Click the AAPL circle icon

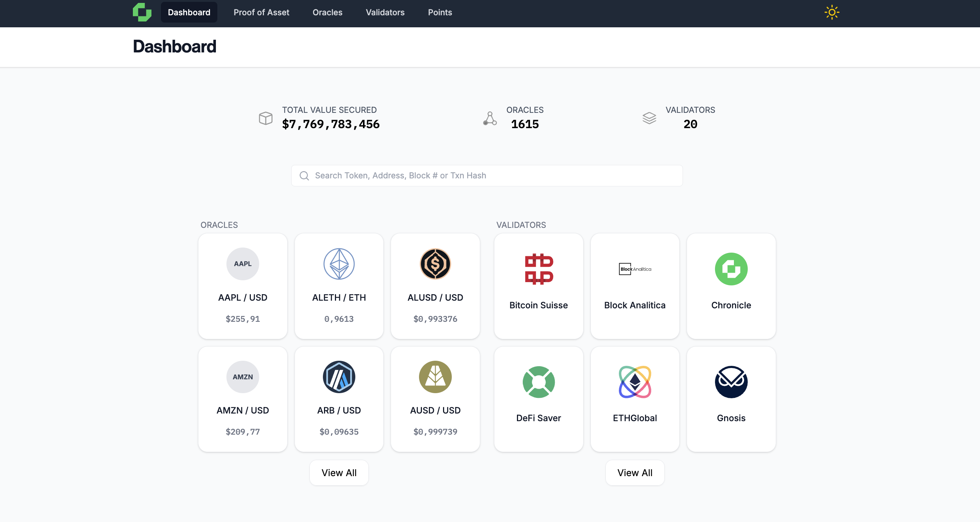coord(242,264)
